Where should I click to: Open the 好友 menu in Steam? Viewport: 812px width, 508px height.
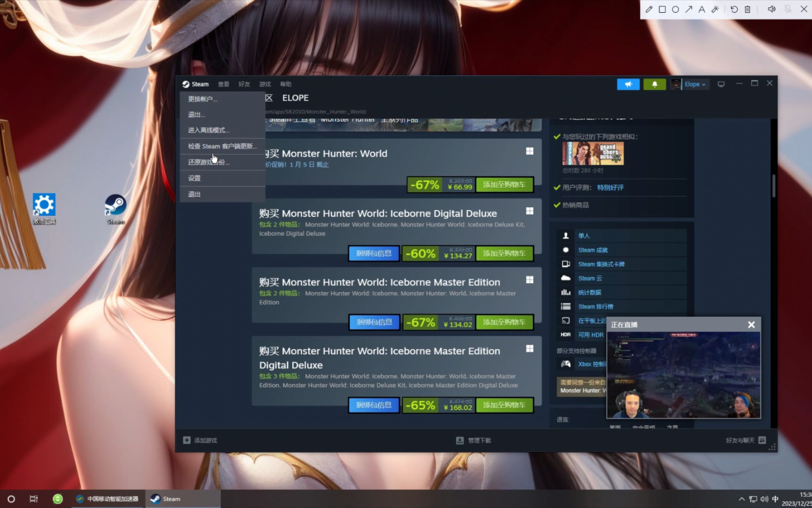(x=244, y=84)
